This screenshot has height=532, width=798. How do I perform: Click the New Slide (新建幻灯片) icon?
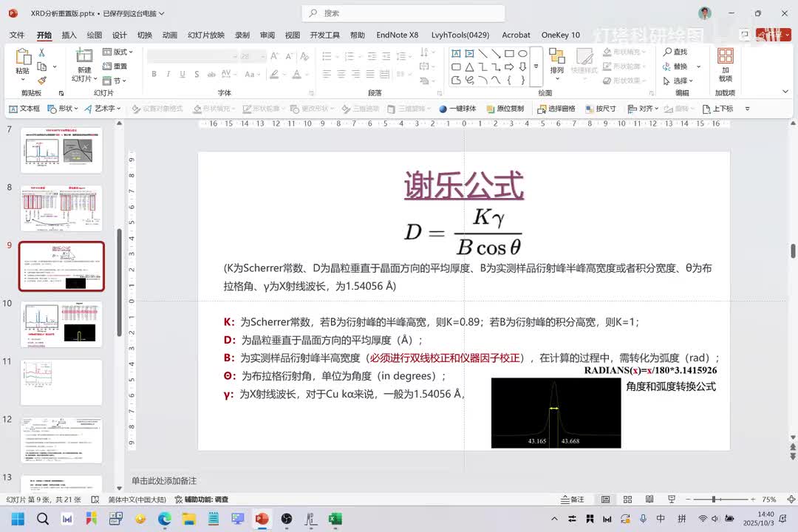coord(84,55)
